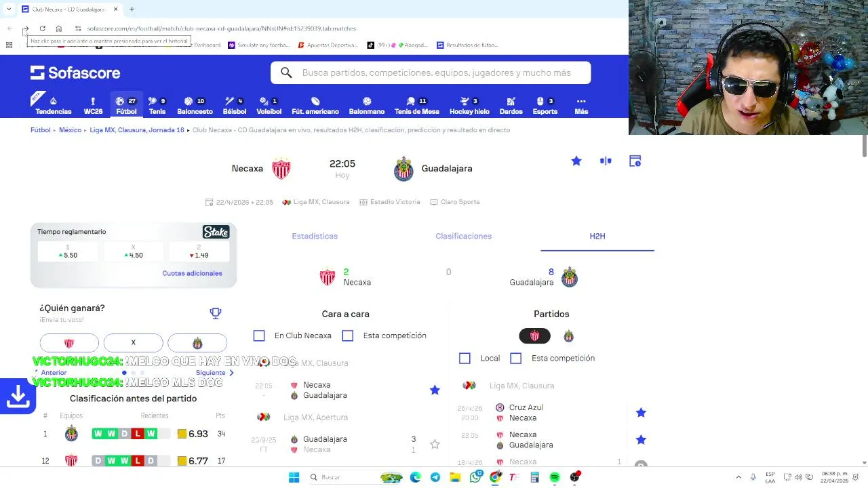Switch to the H2H tab
This screenshot has width=868, height=488.
(597, 236)
